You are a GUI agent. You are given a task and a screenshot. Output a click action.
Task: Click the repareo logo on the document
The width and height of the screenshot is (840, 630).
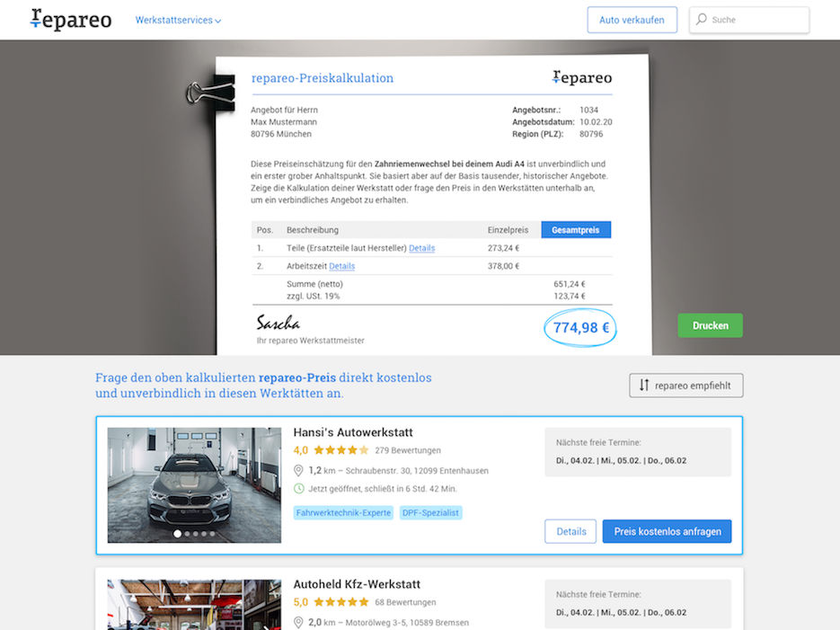tap(582, 77)
